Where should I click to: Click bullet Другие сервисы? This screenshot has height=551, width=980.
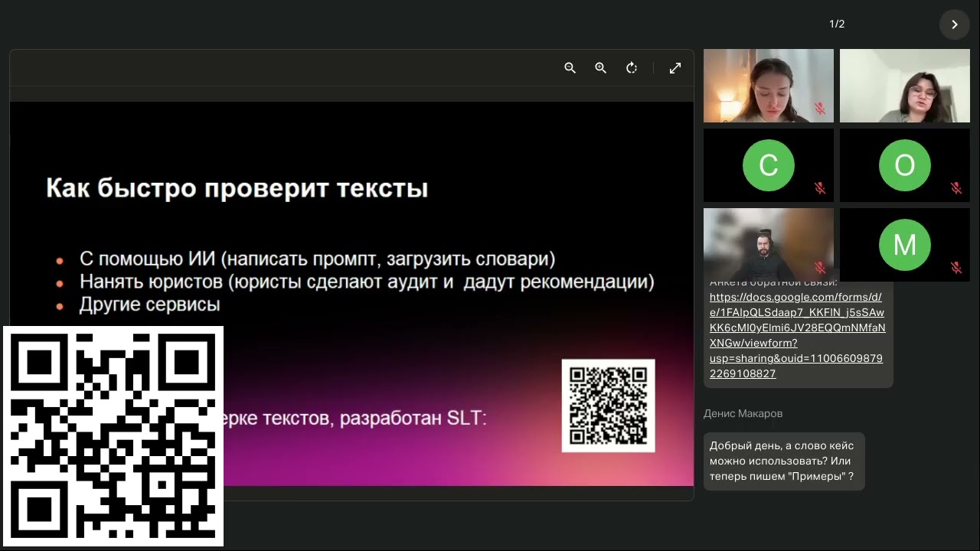[x=149, y=305]
